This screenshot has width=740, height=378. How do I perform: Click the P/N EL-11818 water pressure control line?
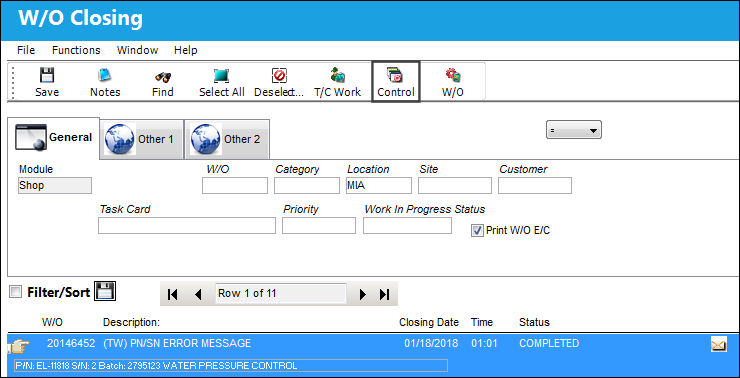pos(231,366)
